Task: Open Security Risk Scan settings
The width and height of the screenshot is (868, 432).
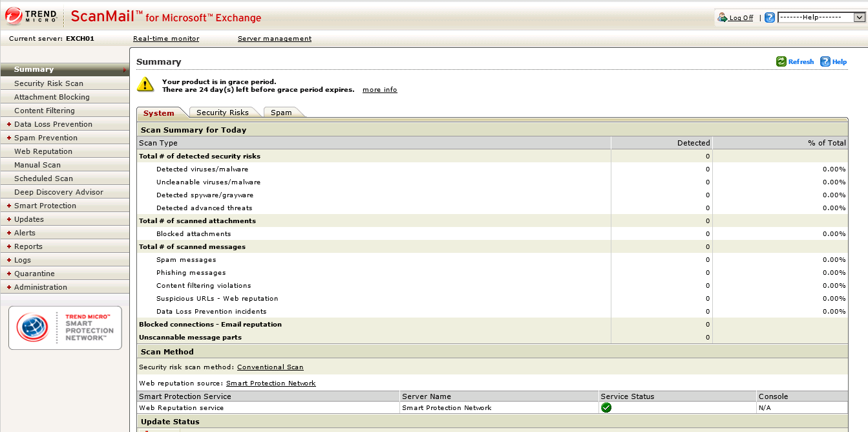Action: point(65,83)
